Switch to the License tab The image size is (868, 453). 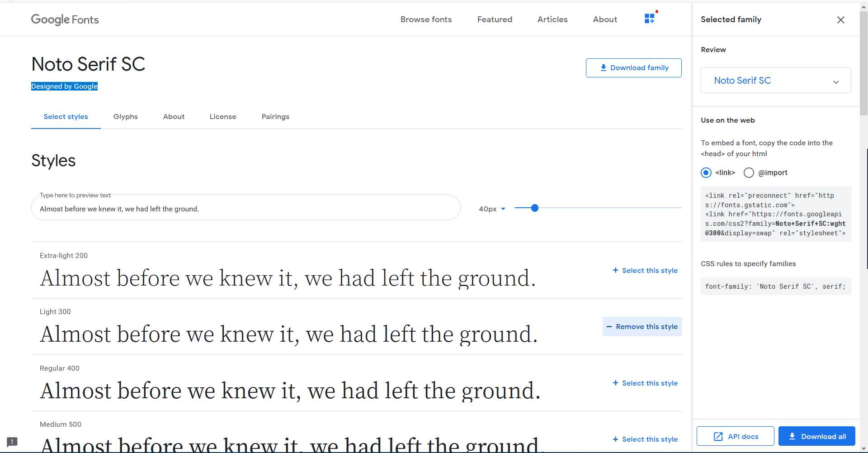pyautogui.click(x=223, y=116)
